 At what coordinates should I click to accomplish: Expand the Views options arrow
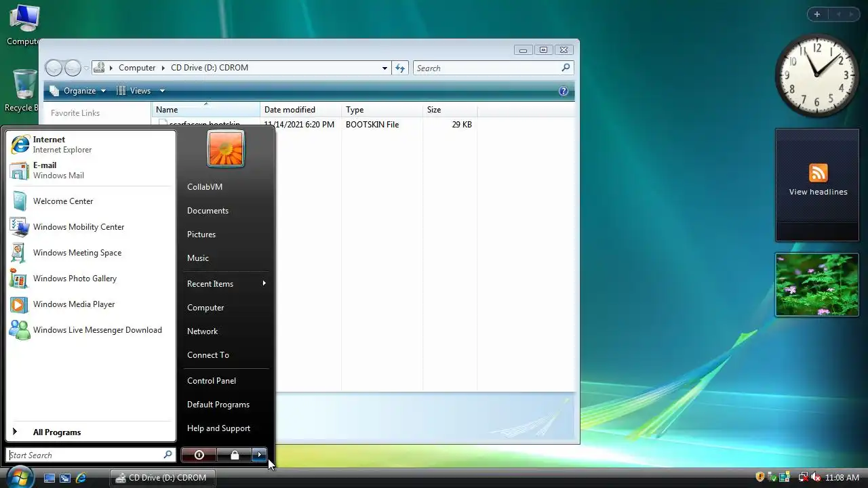pos(161,91)
